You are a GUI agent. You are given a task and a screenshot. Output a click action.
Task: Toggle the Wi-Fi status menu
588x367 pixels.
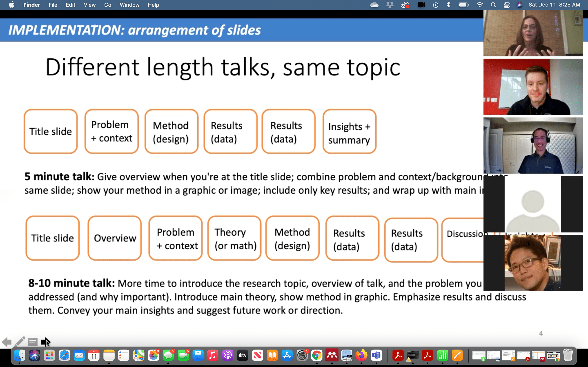click(x=479, y=5)
